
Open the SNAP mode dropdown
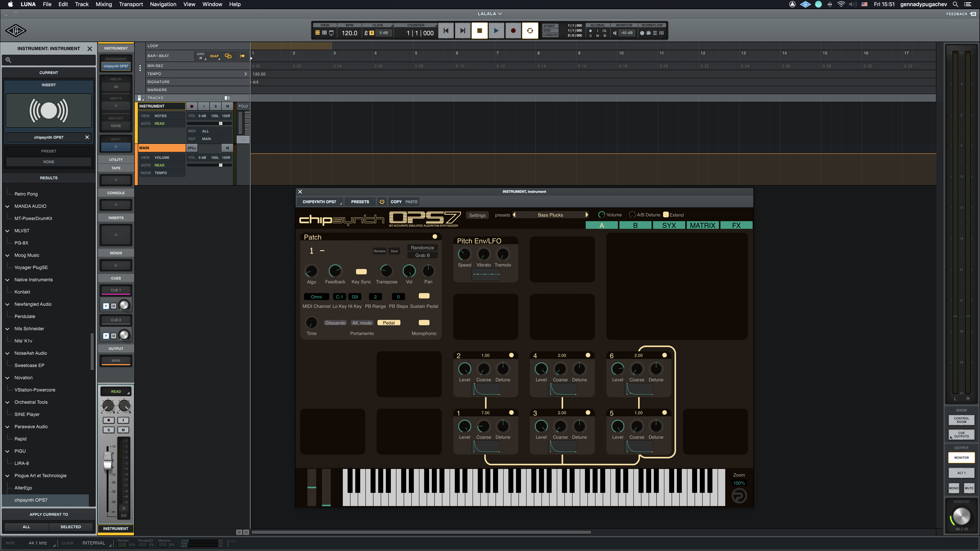click(215, 56)
